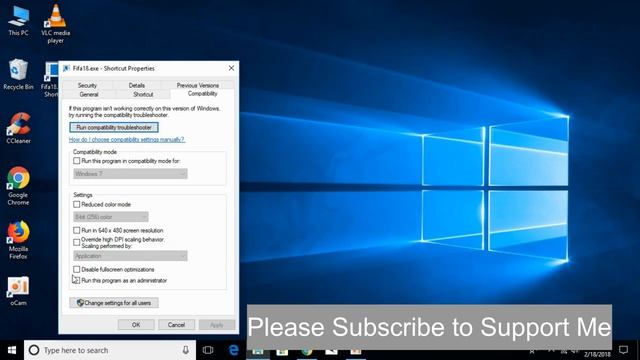Open the Recycle Bin icon
Image resolution: width=640 pixels, height=360 pixels.
[18, 74]
